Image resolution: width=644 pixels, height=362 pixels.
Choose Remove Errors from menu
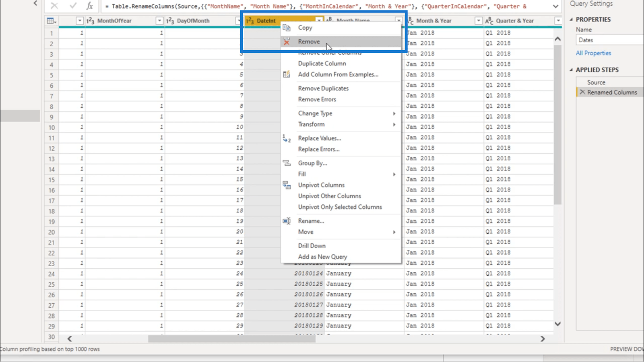(x=317, y=99)
